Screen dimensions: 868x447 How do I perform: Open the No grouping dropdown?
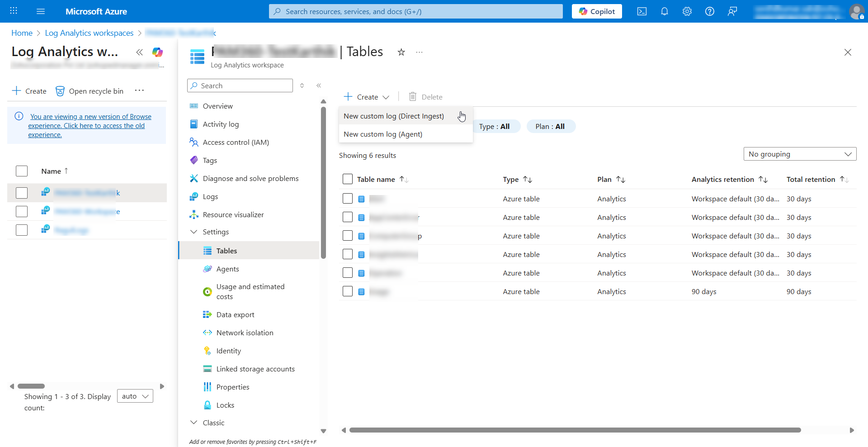[800, 154]
